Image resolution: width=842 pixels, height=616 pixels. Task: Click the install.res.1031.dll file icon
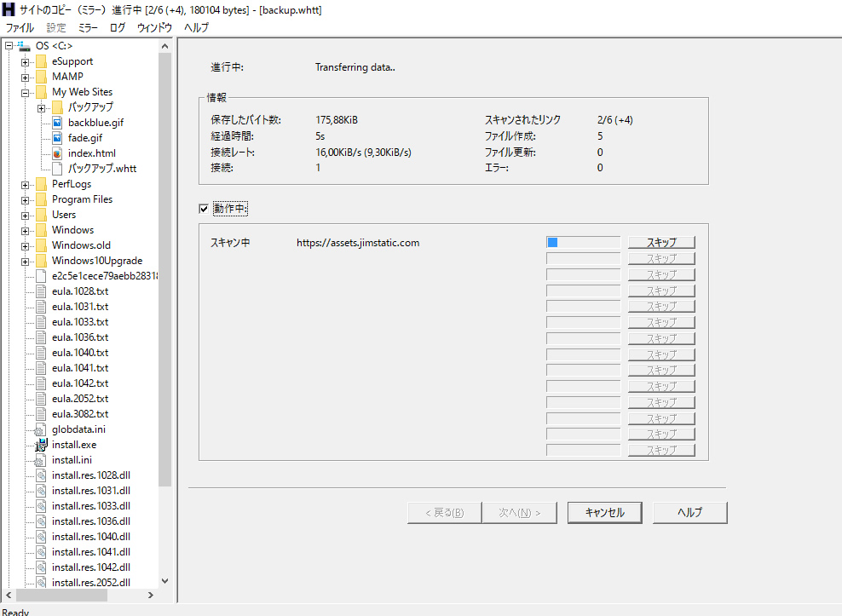tap(41, 491)
